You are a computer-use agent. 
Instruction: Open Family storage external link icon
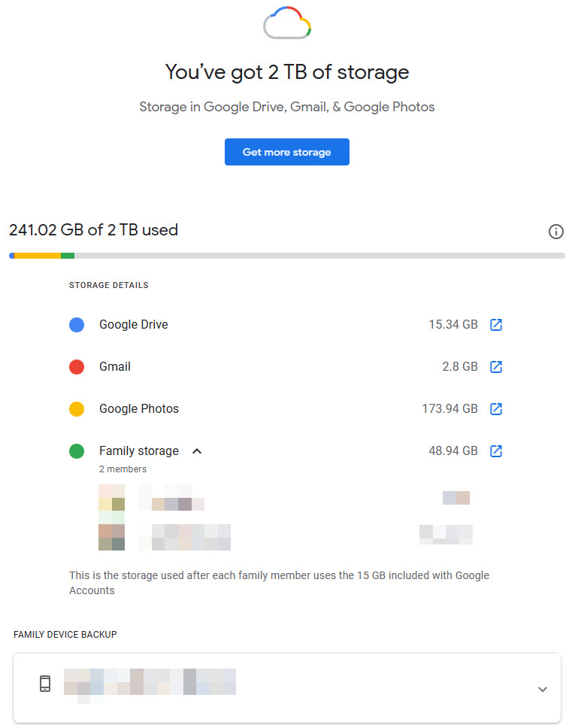pos(496,451)
